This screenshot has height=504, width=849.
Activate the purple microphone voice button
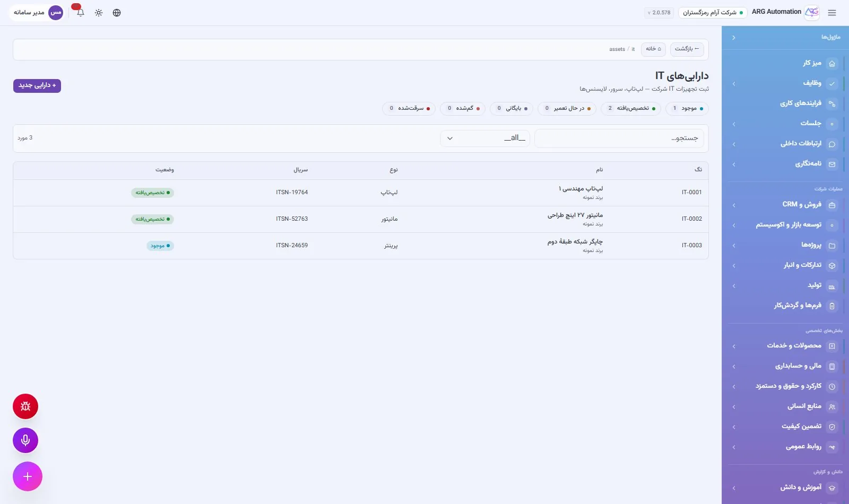[x=25, y=440]
